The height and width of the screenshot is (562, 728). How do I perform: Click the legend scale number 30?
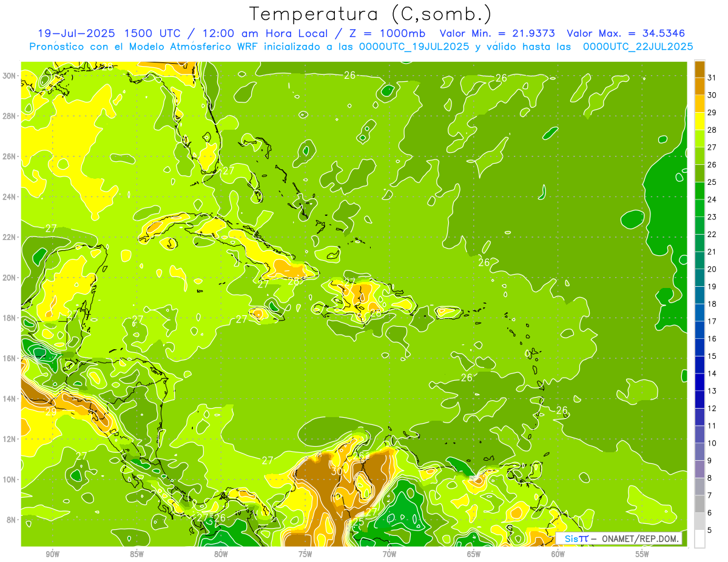click(712, 95)
